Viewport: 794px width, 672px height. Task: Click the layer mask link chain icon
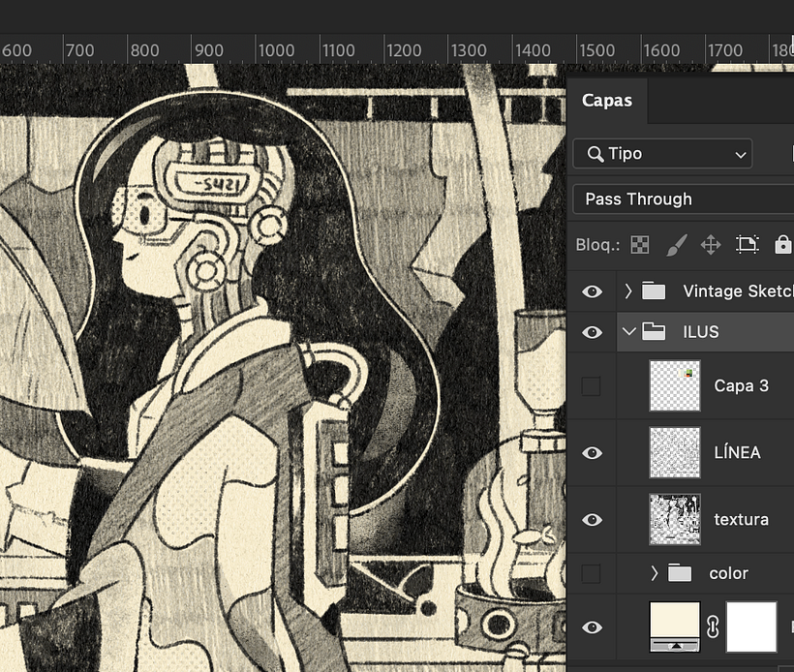(713, 627)
